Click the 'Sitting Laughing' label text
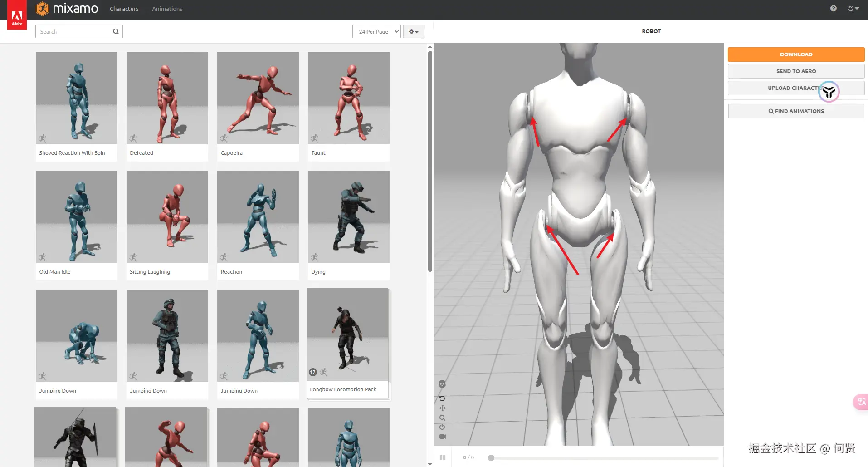 pos(150,272)
